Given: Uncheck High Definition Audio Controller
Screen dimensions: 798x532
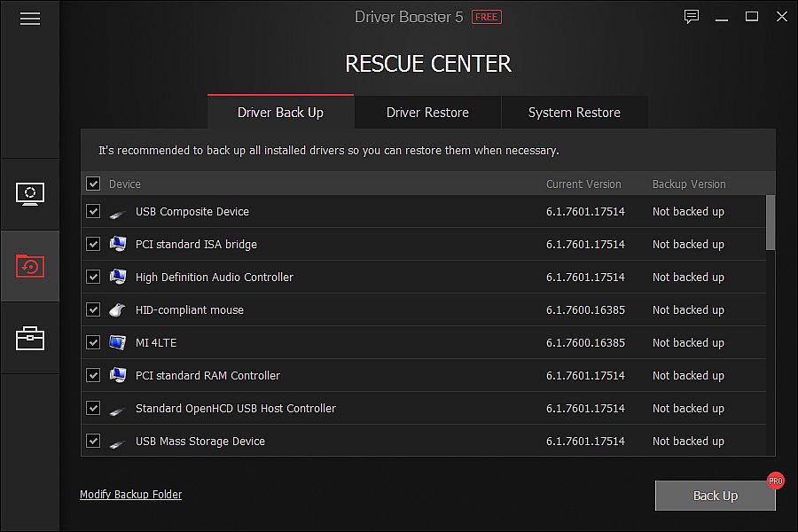Looking at the screenshot, I should point(93,277).
